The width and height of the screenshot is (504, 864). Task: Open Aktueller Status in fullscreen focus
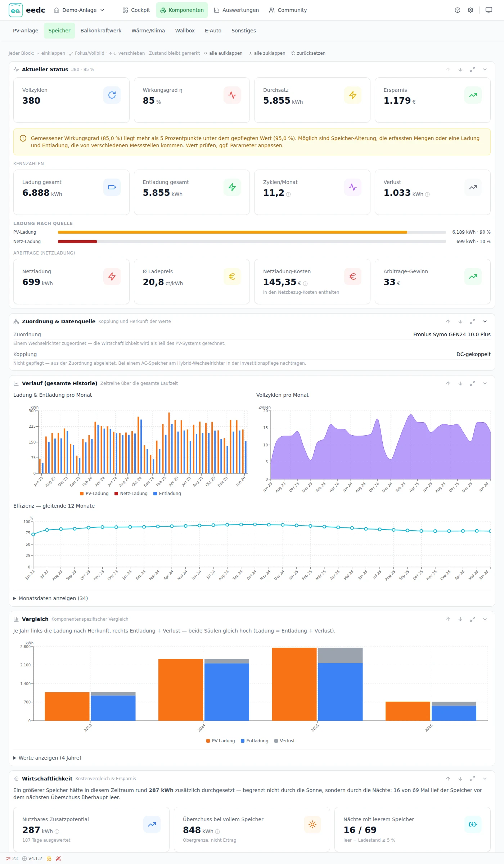[473, 69]
